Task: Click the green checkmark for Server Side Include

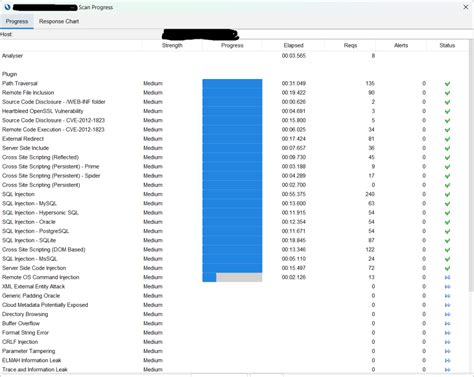Action: click(x=447, y=148)
